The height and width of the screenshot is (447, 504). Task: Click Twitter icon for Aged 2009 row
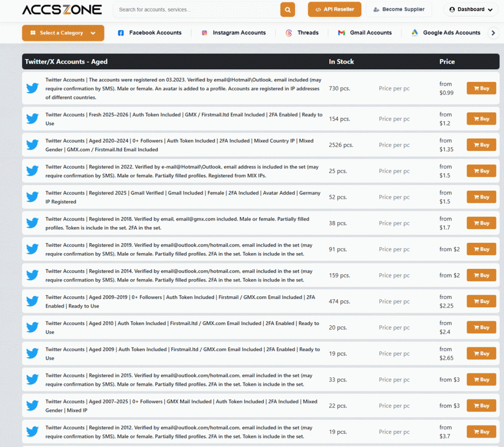coord(32,353)
